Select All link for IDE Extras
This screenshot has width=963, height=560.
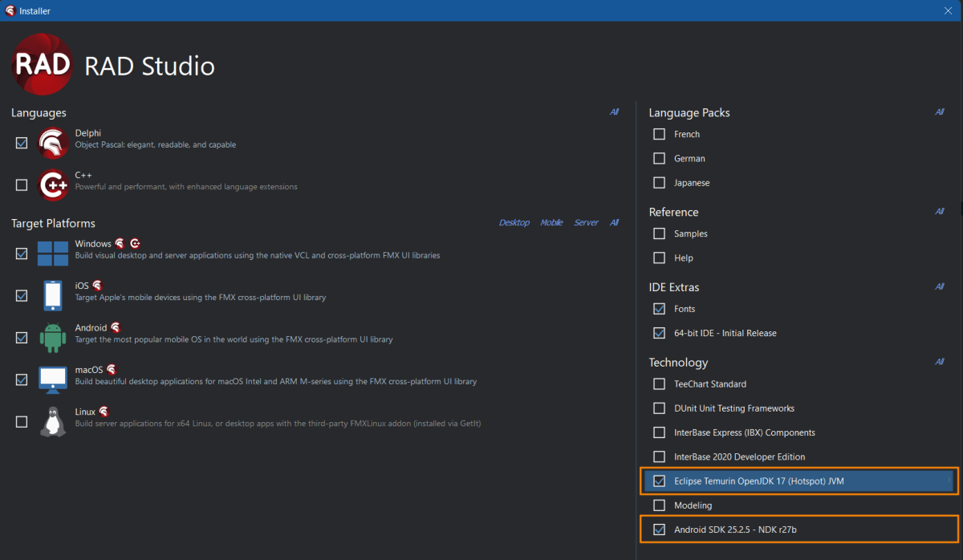939,286
